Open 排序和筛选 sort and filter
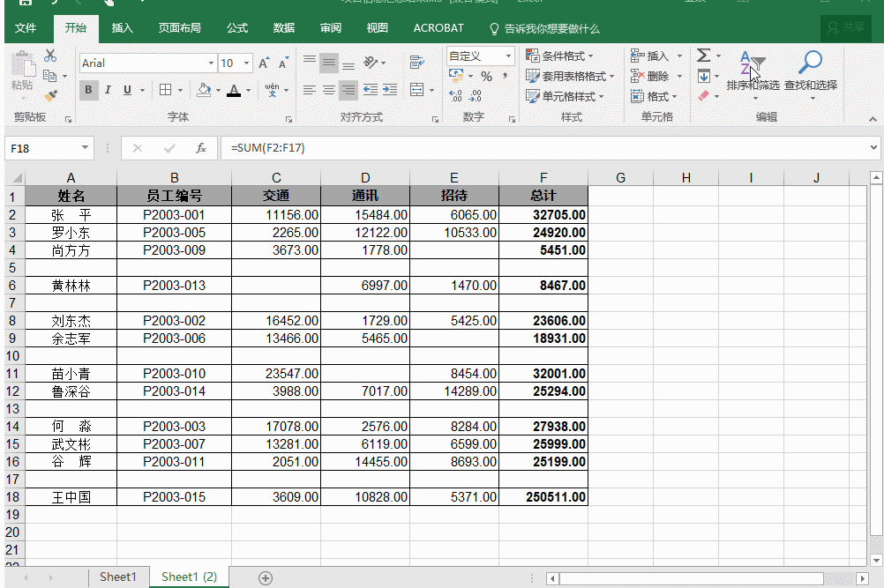 [x=753, y=74]
